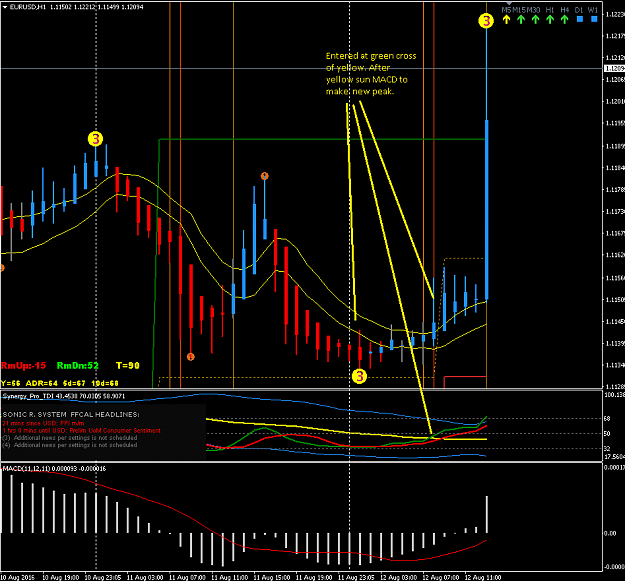Click the yellow 3 marker at the 10 Aug high
This screenshot has height=581, width=625.
[95, 139]
